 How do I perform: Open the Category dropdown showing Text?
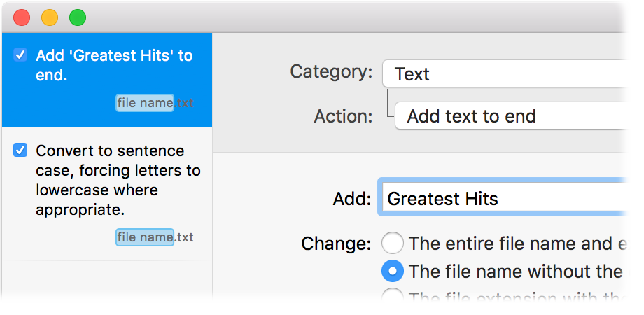click(512, 73)
